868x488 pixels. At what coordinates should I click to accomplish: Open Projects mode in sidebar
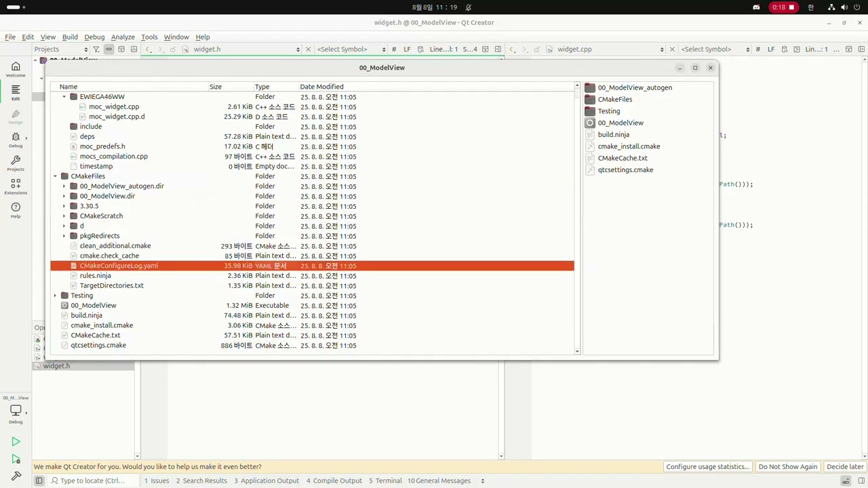16,163
